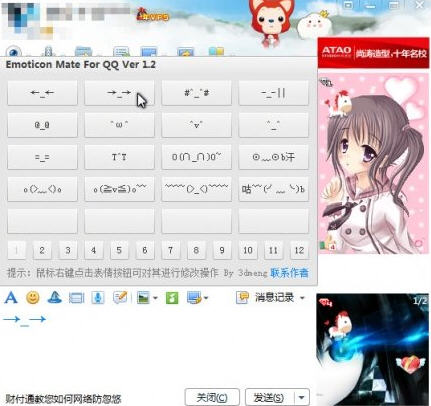
Task: Click the ATAO red banner advertisement
Action: tap(373, 53)
